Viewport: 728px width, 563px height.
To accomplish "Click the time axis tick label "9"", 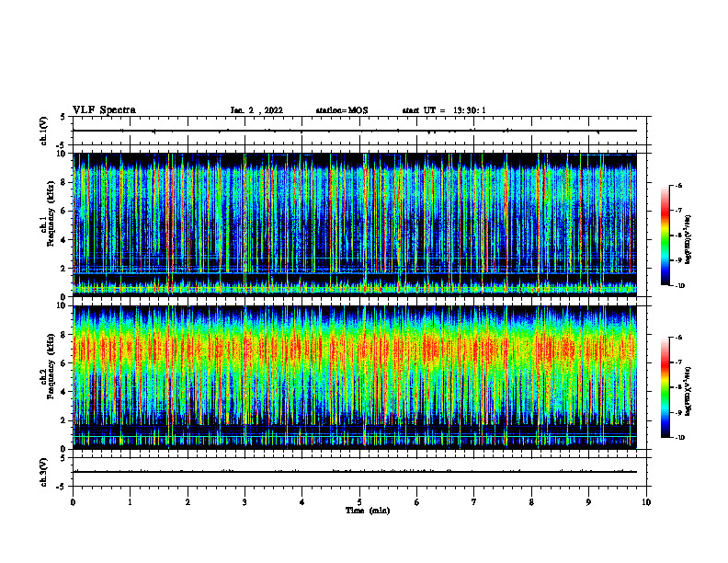I will coord(588,502).
